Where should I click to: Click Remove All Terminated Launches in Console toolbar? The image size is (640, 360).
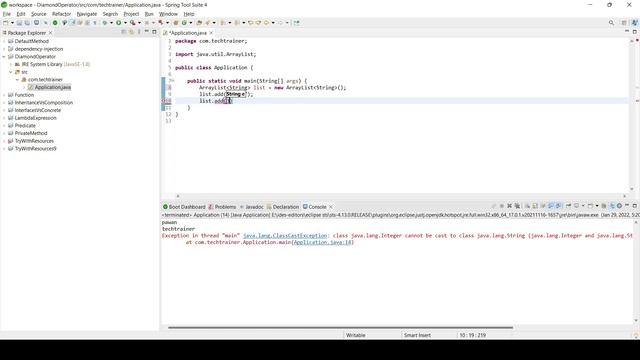(517, 206)
